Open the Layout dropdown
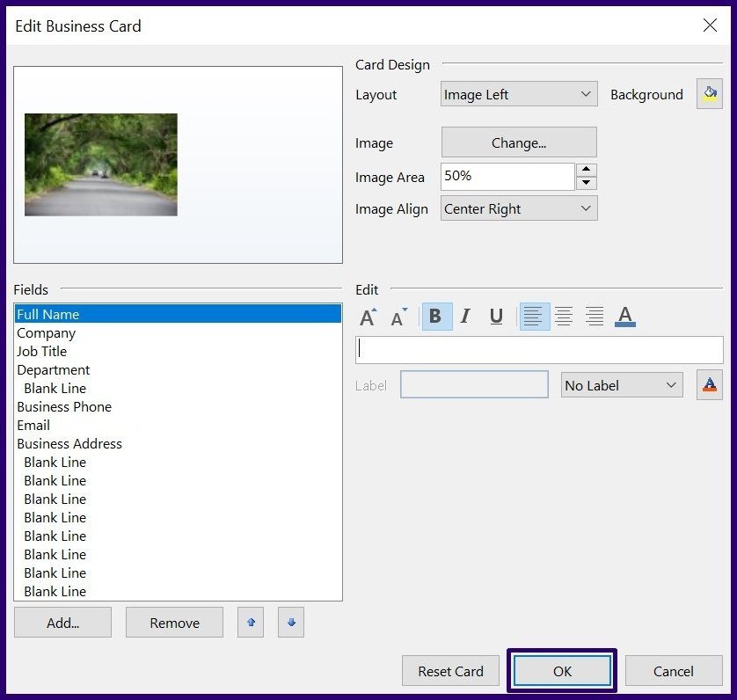 [519, 94]
